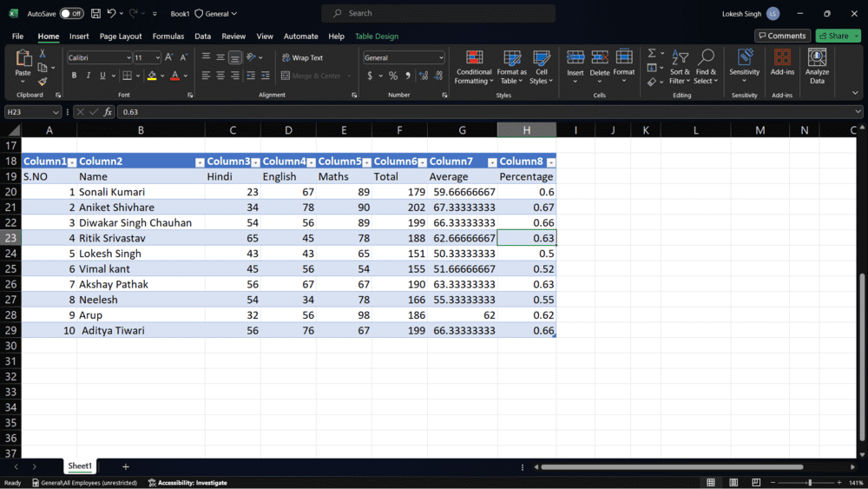This screenshot has height=489, width=868.
Task: Toggle Wrap Text for selected cell
Action: [301, 57]
